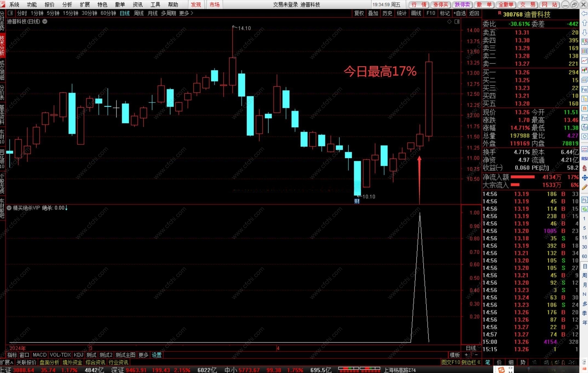Toggle the panel layout icon beside 分时
The image size is (588, 373).
pos(10,13)
